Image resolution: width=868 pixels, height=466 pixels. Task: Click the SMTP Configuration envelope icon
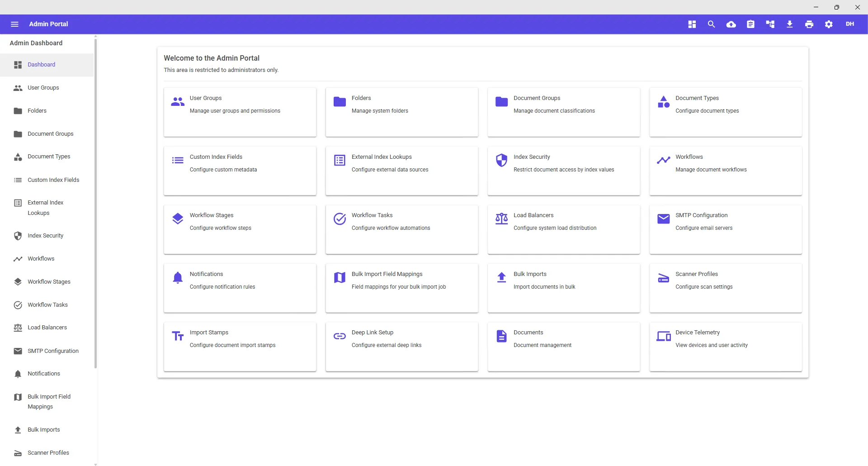pyautogui.click(x=664, y=219)
